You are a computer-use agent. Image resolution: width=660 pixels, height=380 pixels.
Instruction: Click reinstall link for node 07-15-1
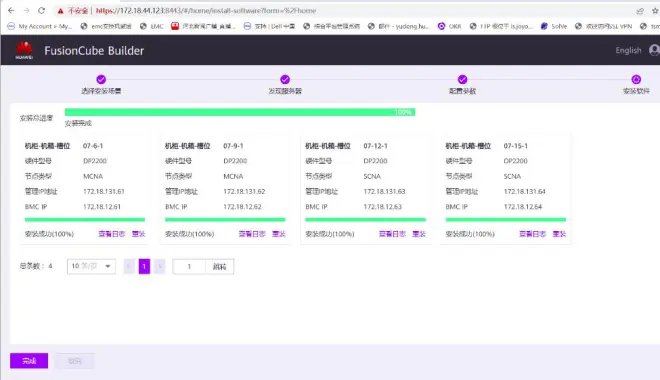tap(559, 234)
